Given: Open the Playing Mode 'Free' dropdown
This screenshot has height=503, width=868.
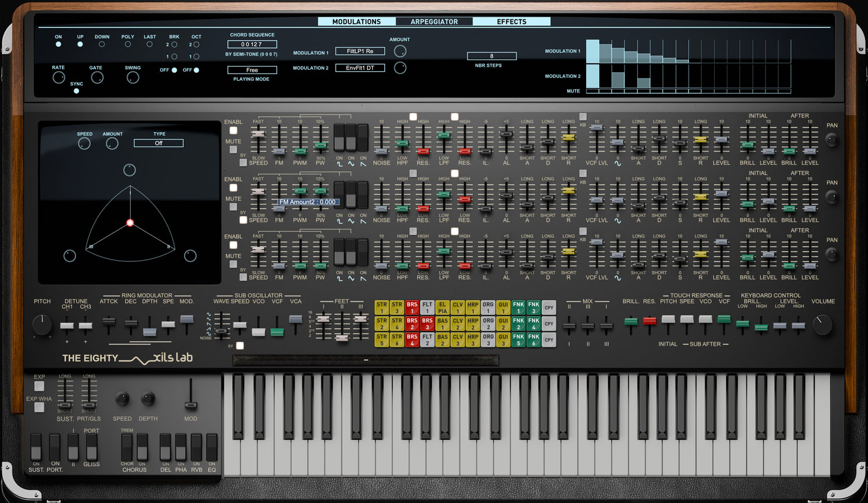Looking at the screenshot, I should point(252,70).
